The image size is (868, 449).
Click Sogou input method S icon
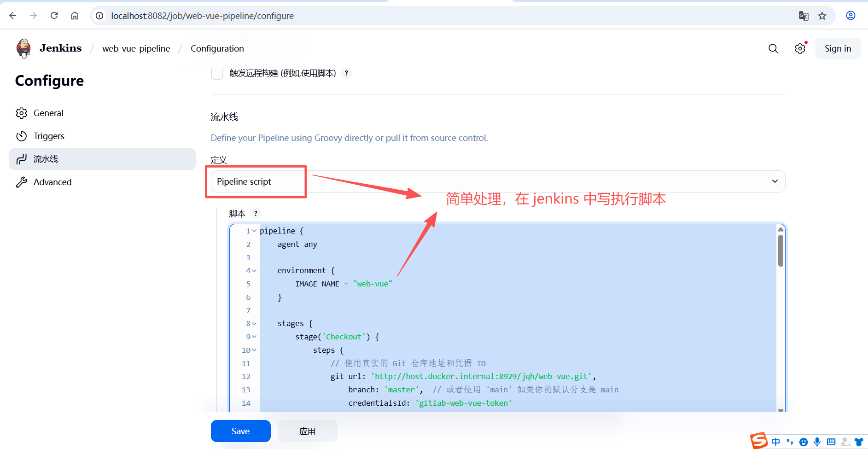(x=759, y=441)
